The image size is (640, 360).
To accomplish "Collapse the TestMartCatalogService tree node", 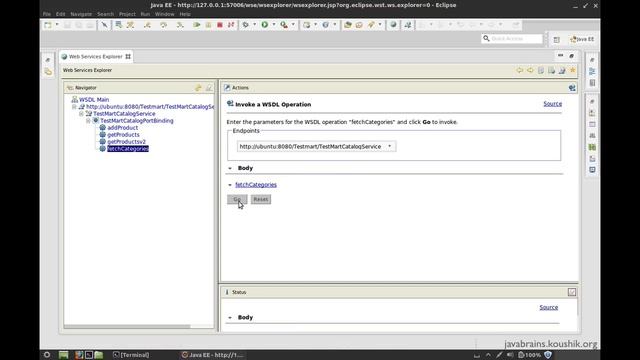I will coord(81,114).
